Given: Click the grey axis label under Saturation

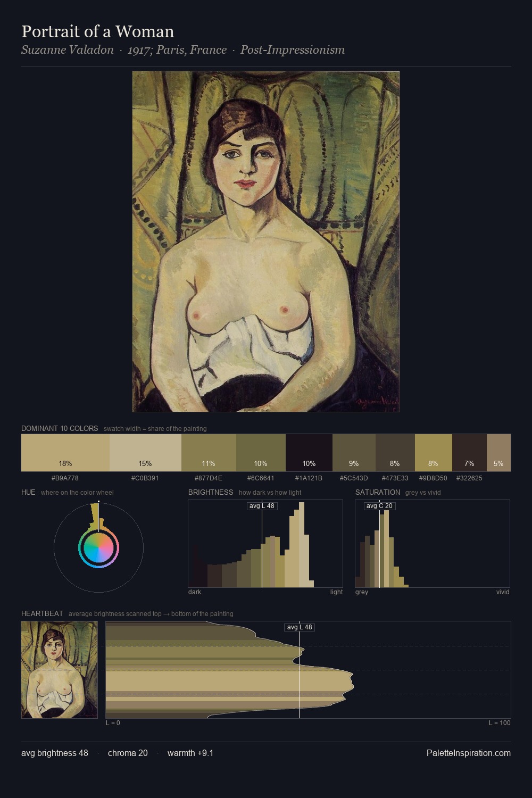Looking at the screenshot, I should tap(362, 592).
